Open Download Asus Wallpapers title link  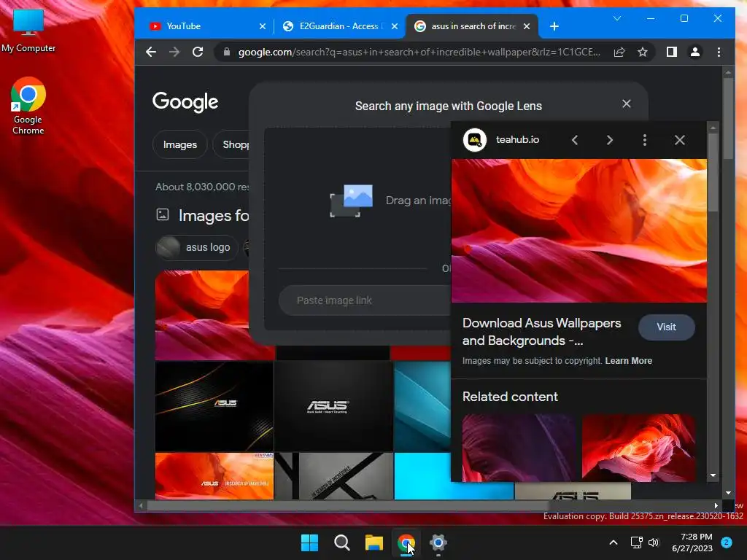click(542, 332)
